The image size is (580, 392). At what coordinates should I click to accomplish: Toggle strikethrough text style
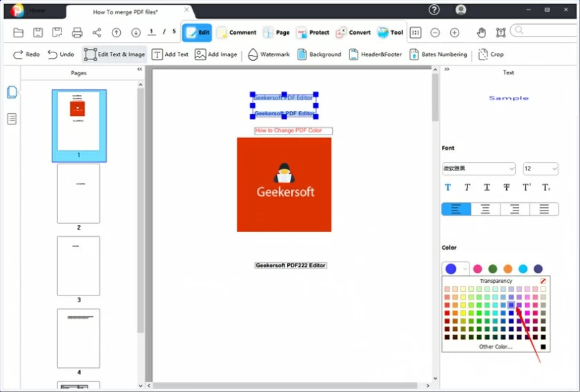tap(506, 188)
